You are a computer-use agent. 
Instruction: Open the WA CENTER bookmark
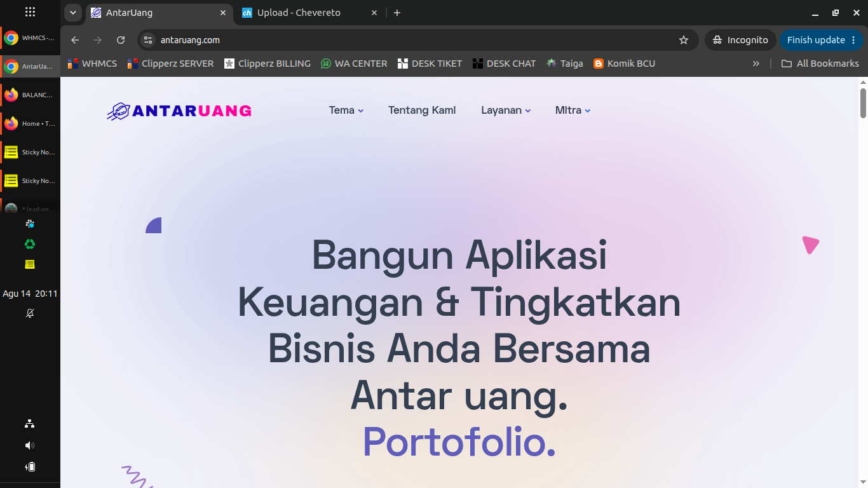pos(354,64)
